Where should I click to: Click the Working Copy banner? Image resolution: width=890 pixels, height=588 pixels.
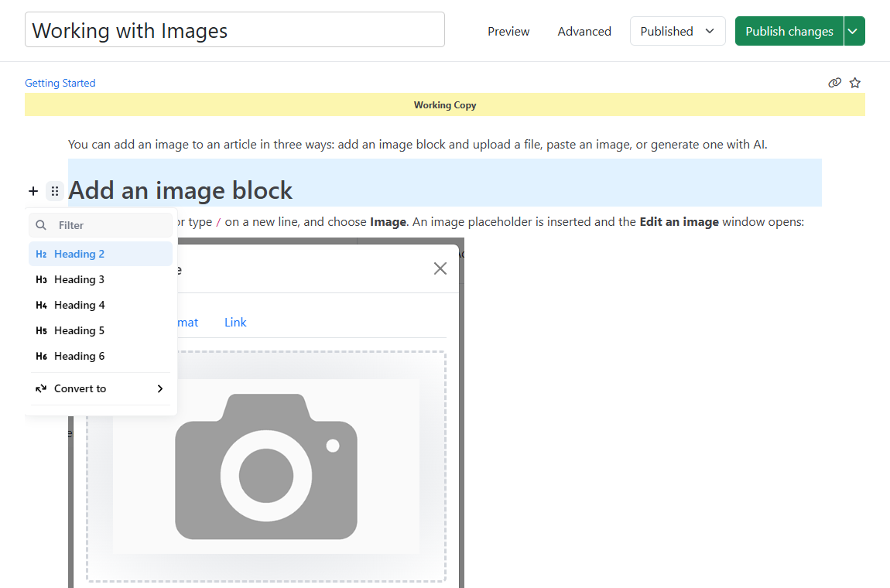444,105
